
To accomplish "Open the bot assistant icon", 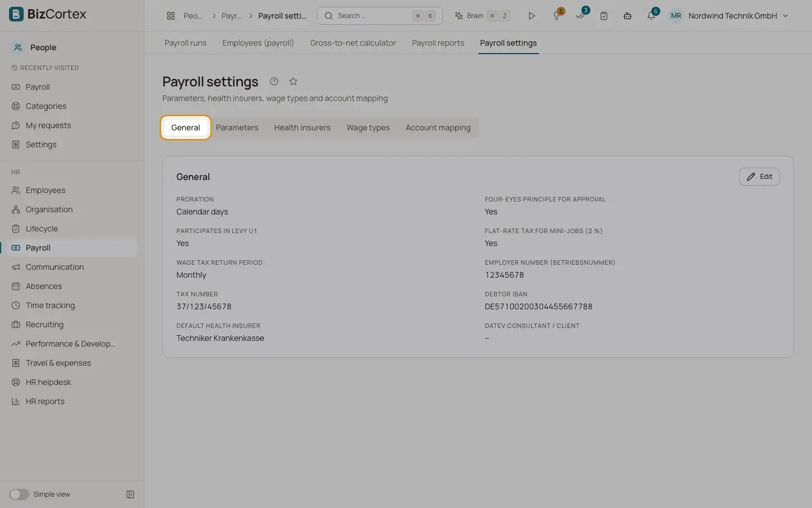I will [x=628, y=16].
